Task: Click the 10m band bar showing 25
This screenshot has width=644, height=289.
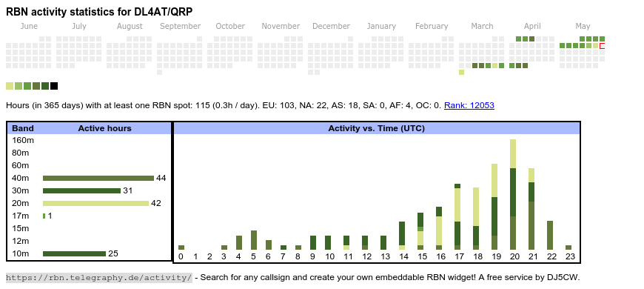Action: click(74, 253)
